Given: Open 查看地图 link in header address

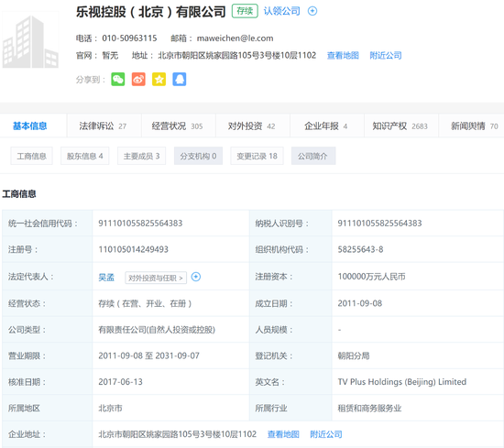Looking at the screenshot, I should point(343,56).
